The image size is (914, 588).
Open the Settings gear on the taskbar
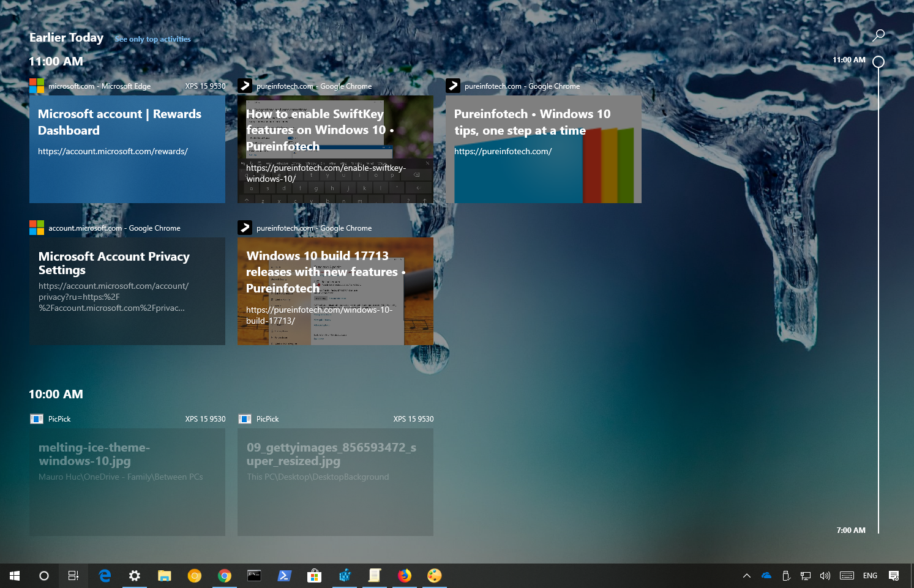[135, 576]
